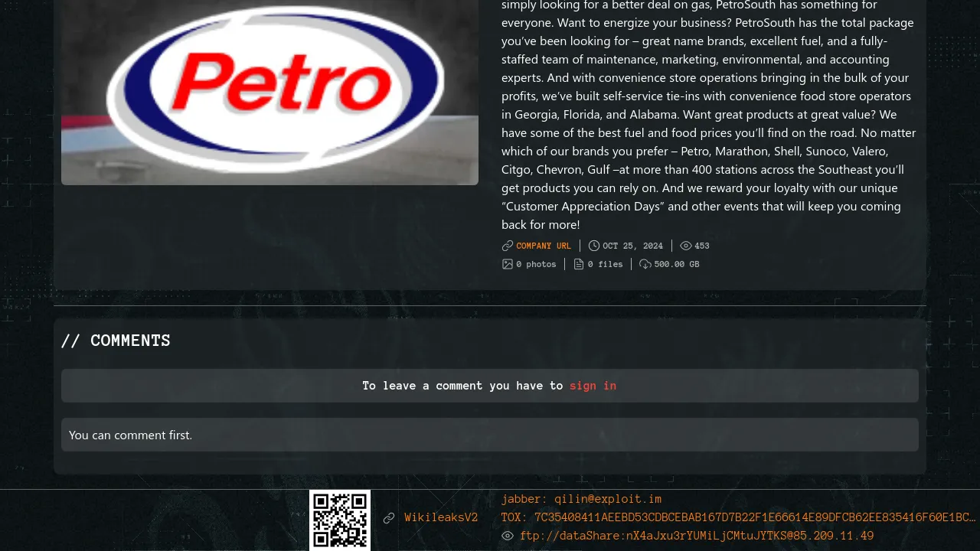Click the '// COMMENTS' section heading
Screen dimensions: 980x551
coord(116,341)
